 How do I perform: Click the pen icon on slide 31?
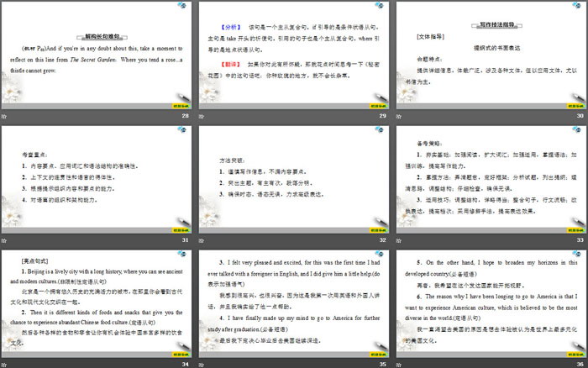(183, 222)
